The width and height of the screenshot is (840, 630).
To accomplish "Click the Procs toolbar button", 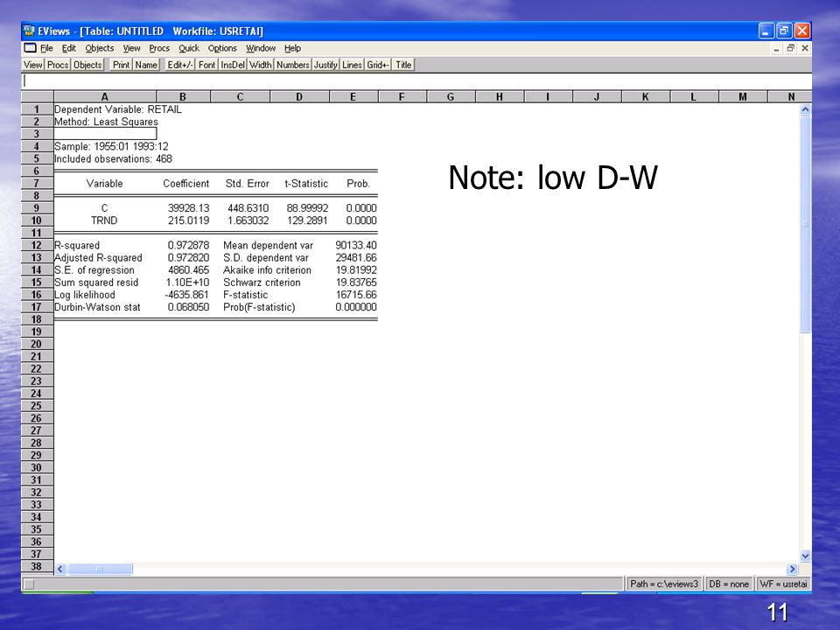I will pos(58,65).
